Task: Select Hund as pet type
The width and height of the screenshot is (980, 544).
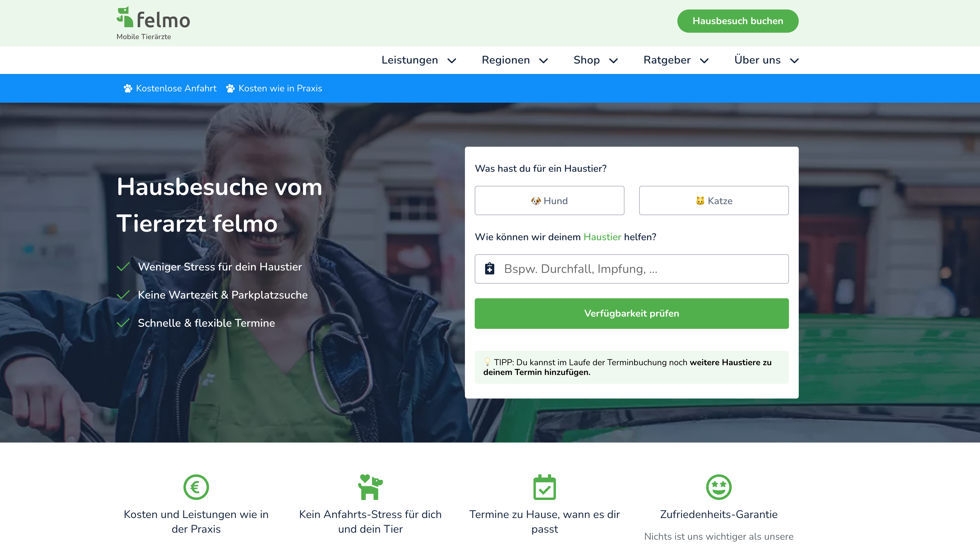Action: tap(549, 200)
